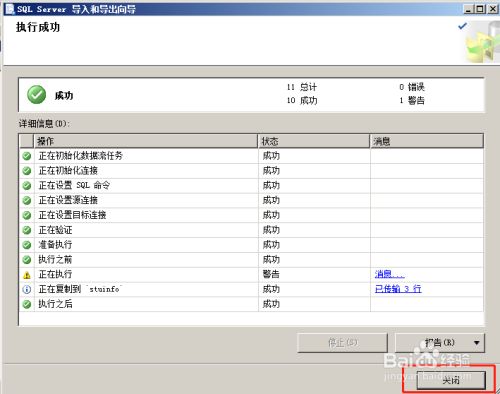This screenshot has height=394, width=500.
Task: Click the info icon beside 正在复制到 stuinfo
Action: coord(27,289)
